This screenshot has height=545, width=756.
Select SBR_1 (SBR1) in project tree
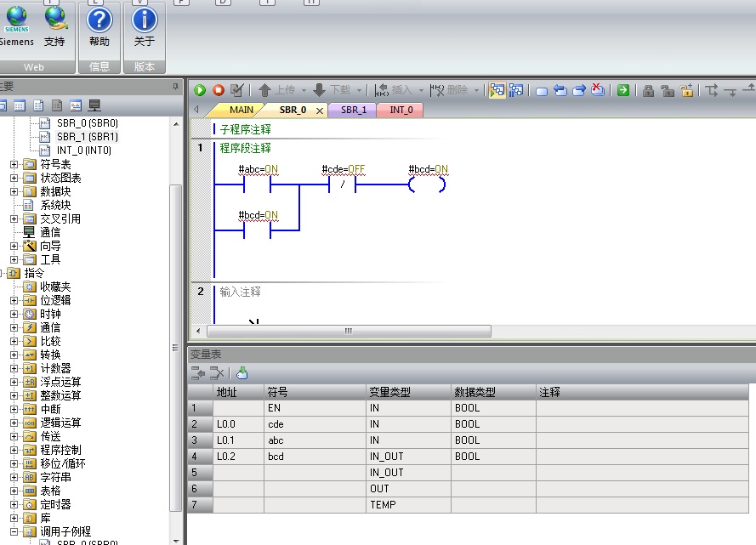[x=88, y=137]
